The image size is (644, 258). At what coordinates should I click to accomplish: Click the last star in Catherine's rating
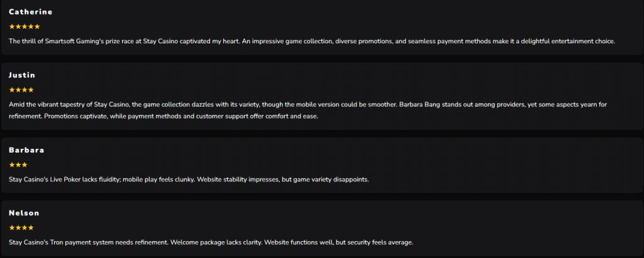pyautogui.click(x=37, y=26)
